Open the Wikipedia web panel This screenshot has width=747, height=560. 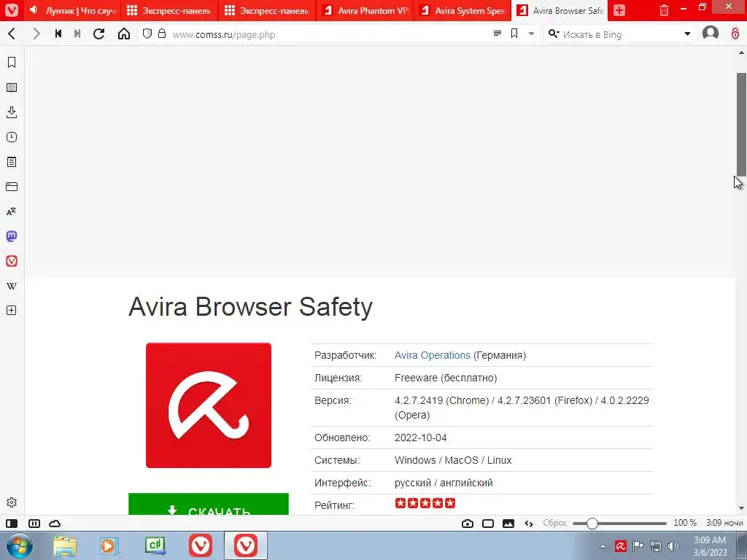[12, 286]
